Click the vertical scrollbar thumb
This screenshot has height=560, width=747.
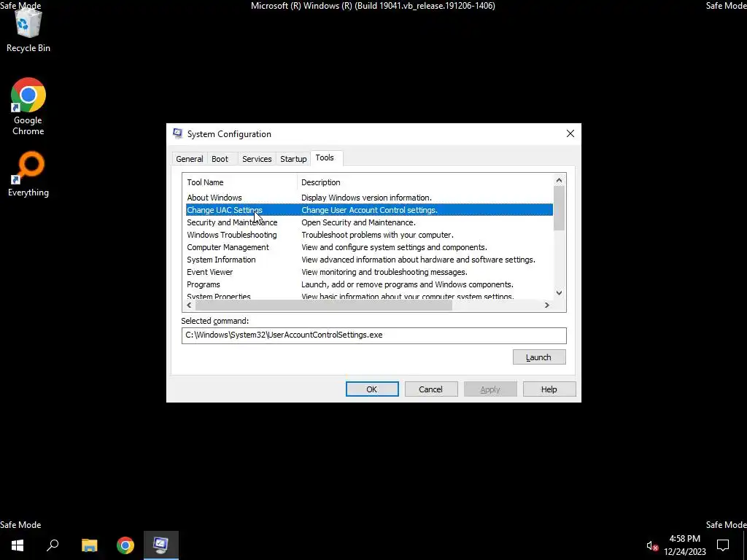click(560, 208)
